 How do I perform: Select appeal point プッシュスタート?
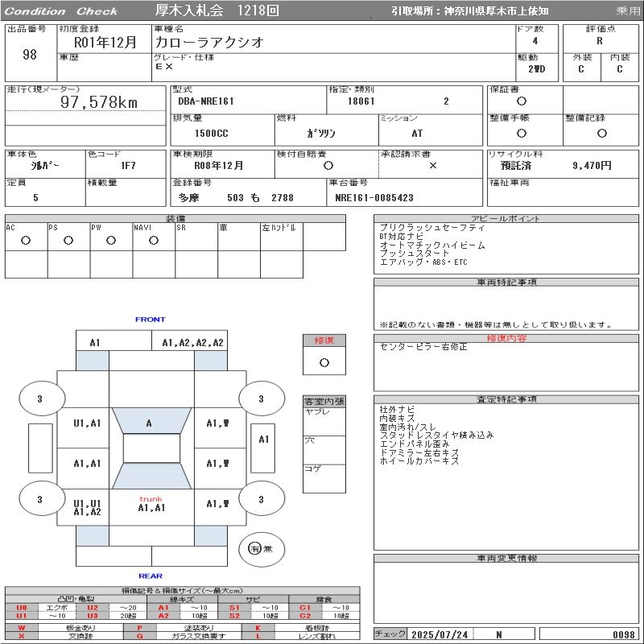click(x=415, y=254)
